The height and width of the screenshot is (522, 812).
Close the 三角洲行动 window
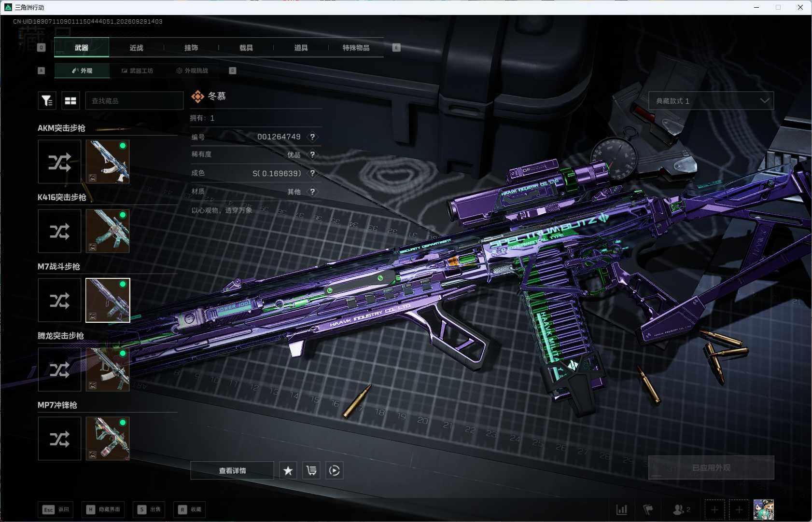pos(800,7)
